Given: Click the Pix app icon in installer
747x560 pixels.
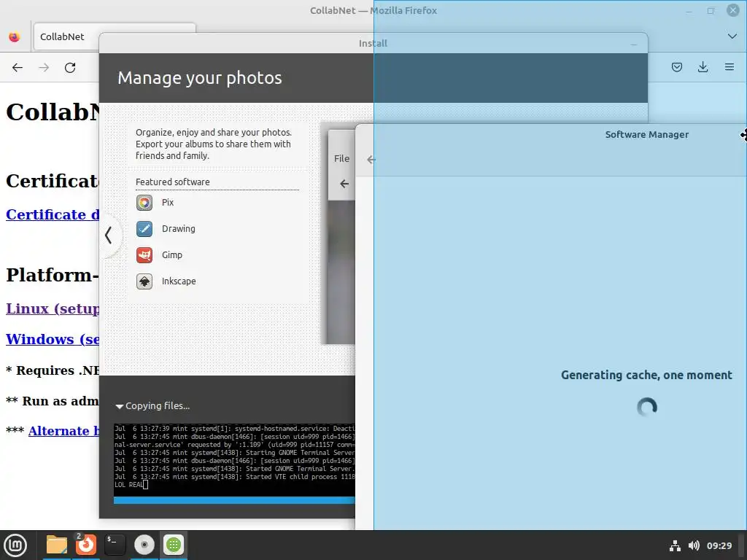Looking at the screenshot, I should 144,203.
